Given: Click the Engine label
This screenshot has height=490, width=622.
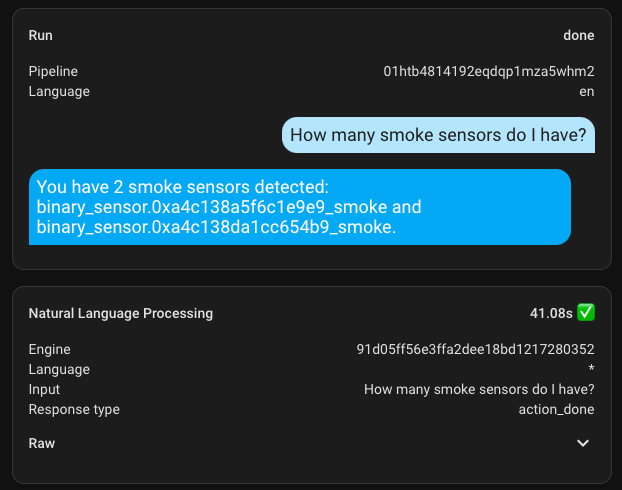Looking at the screenshot, I should (50, 350).
